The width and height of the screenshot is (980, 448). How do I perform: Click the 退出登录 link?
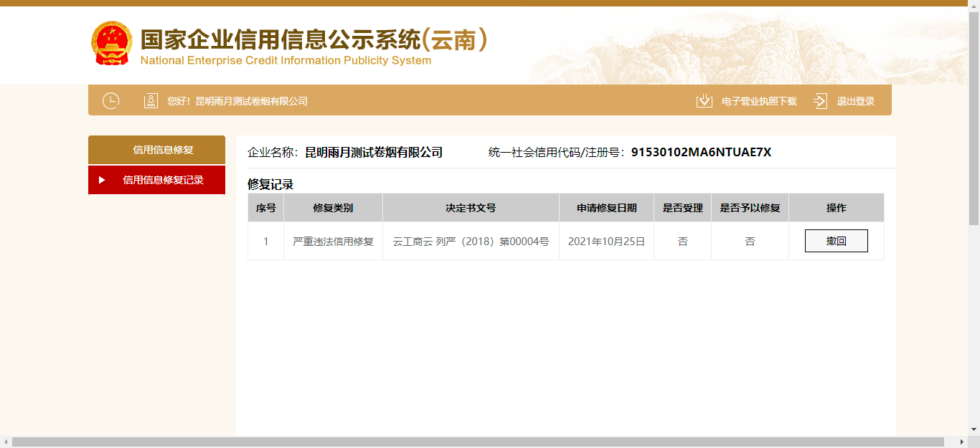855,101
